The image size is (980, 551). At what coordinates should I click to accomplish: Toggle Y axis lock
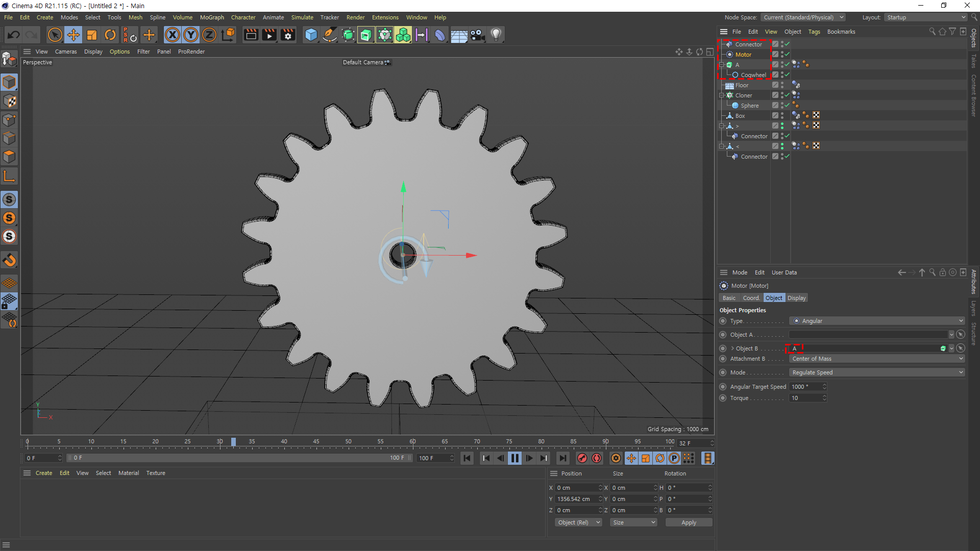tap(191, 35)
